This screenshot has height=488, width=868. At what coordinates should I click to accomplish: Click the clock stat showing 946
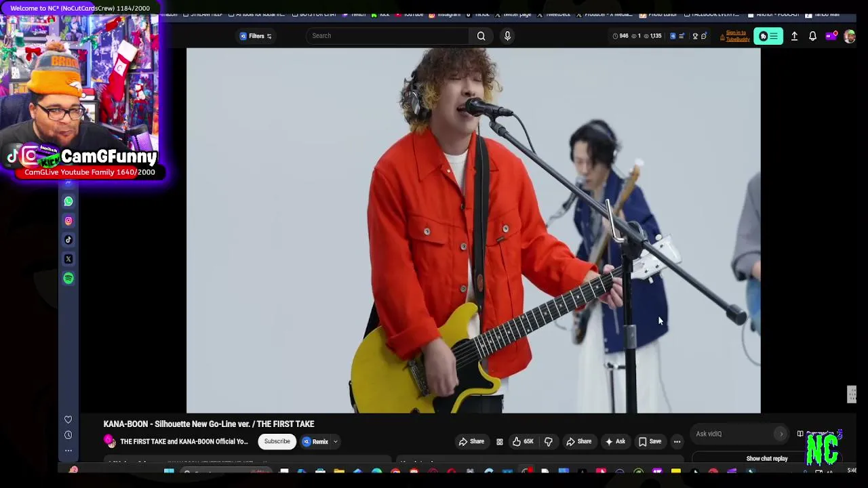(620, 36)
